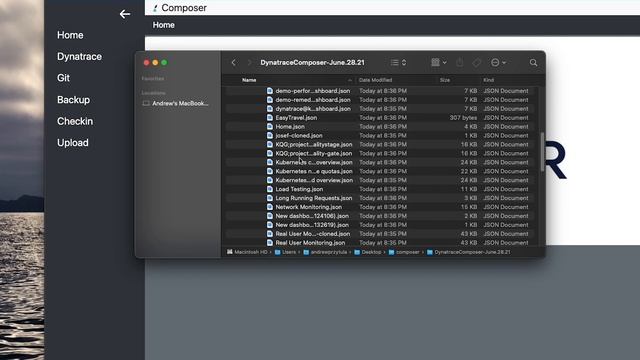Image resolution: width=640 pixels, height=360 pixels.
Task: Click the JSON file icon beside Home.json
Action: click(270, 127)
